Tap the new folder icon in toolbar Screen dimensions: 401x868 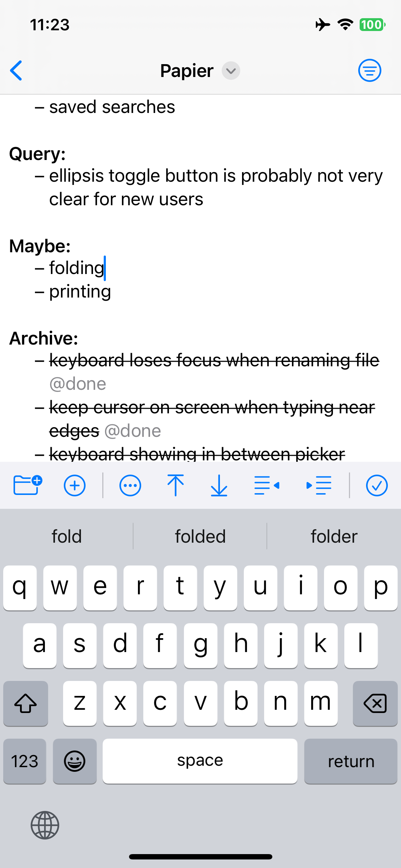(27, 485)
